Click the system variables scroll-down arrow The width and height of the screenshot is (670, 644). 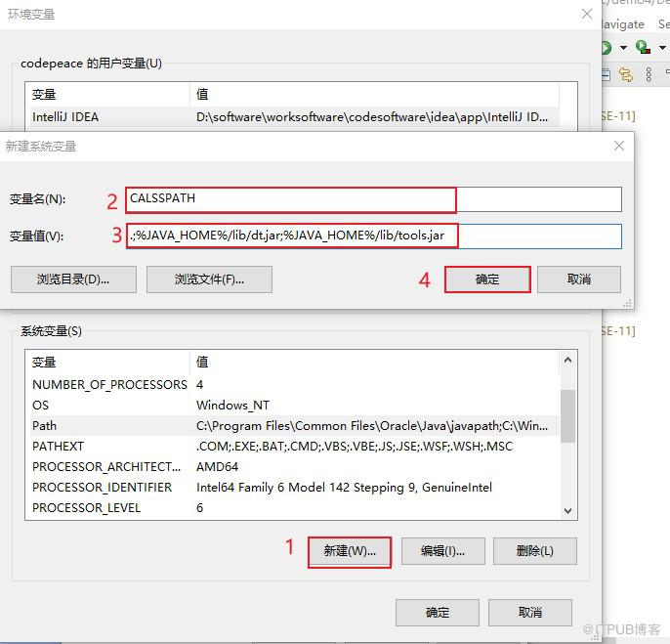point(567,510)
